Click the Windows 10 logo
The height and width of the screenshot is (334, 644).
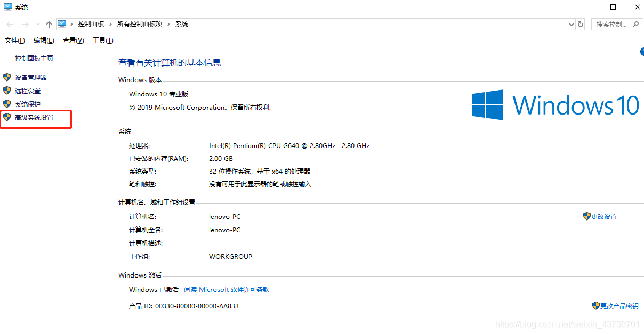556,105
